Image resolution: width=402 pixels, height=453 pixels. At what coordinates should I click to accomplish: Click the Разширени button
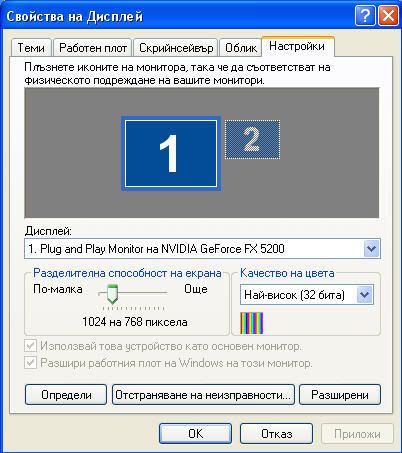340,395
